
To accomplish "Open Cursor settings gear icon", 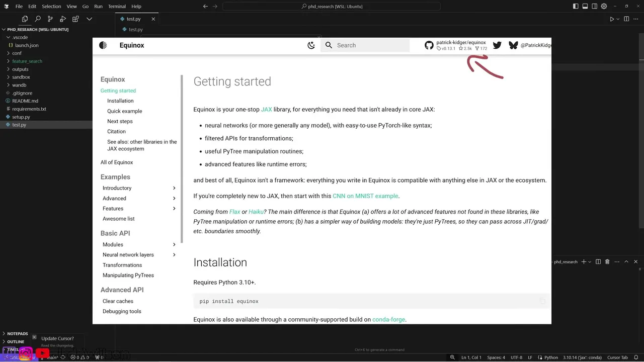I will point(604,7).
